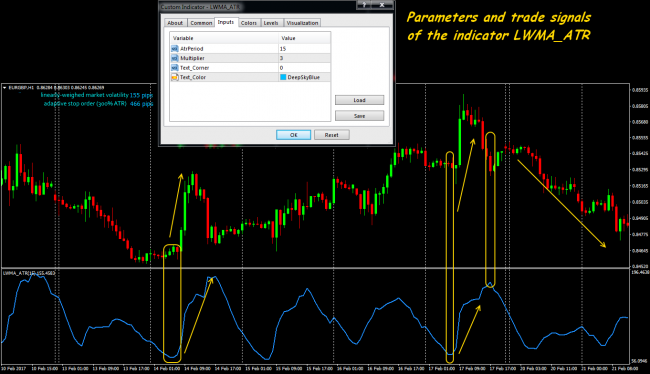Click the Save button
The width and height of the screenshot is (650, 374).
359,116
